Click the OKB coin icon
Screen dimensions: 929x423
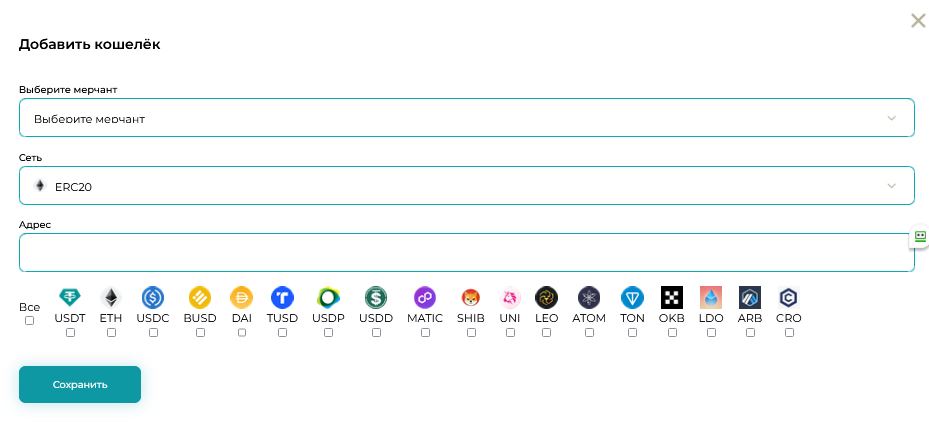(672, 297)
